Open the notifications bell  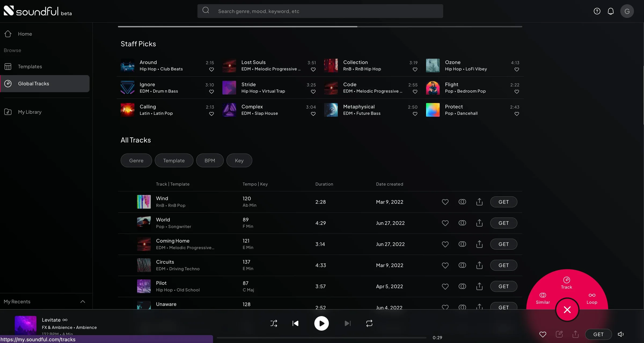click(610, 11)
